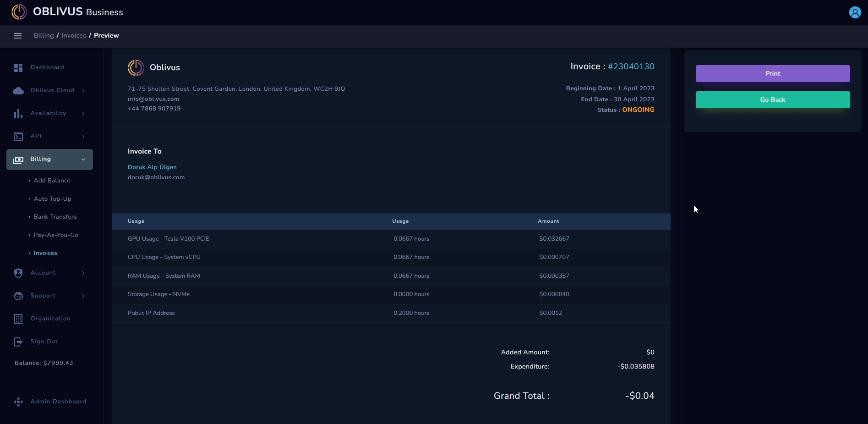Click the Admin Dashboard icon
868x424 pixels.
(x=18, y=402)
